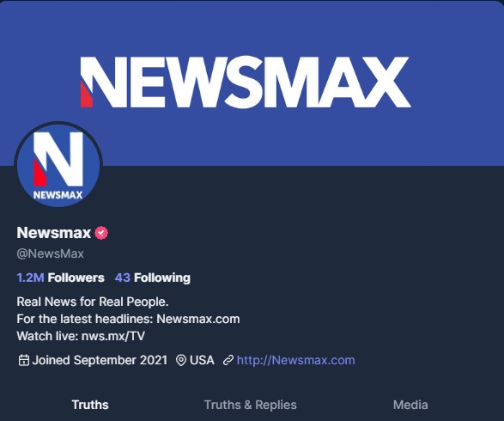Select the Media tab
The image size is (504, 421).
[x=410, y=405]
